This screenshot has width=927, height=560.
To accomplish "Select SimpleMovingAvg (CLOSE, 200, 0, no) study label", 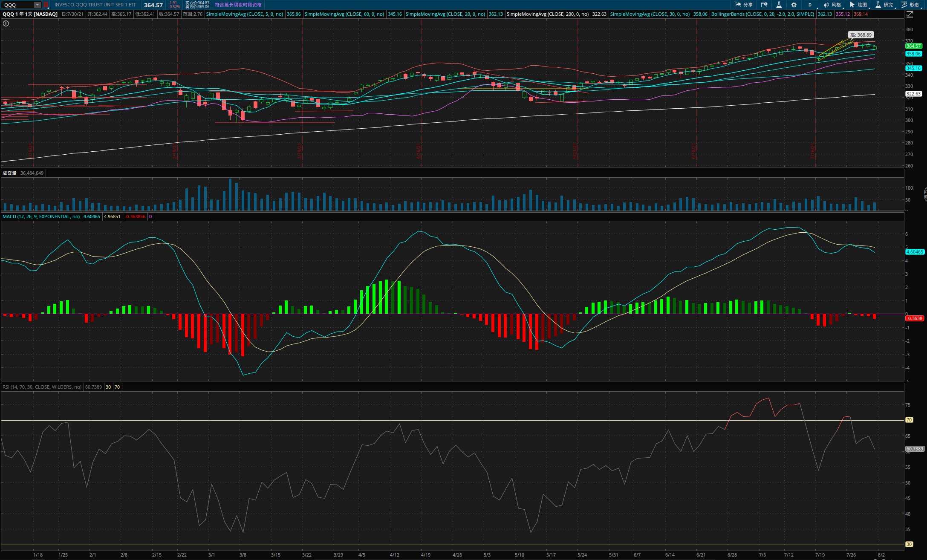I will (548, 14).
